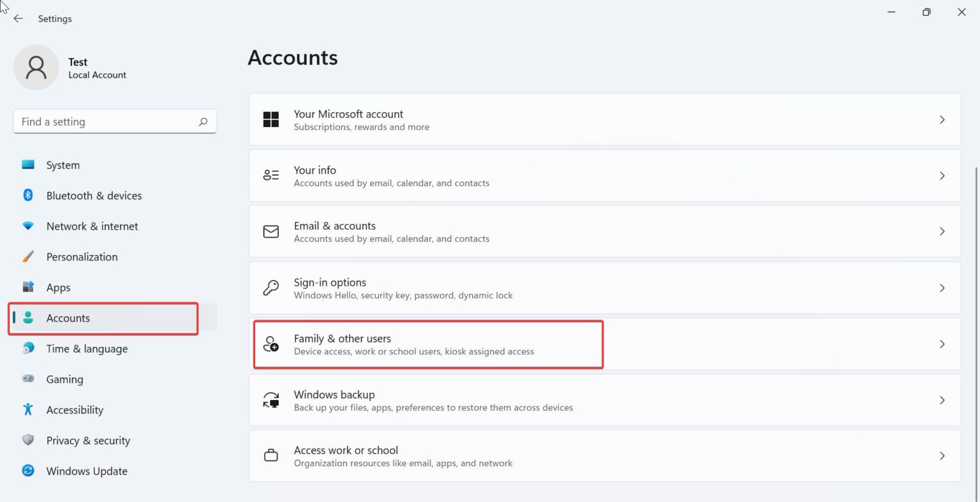Open the Access work or school chevron
Screen dimensions: 980x502
pos(942,455)
